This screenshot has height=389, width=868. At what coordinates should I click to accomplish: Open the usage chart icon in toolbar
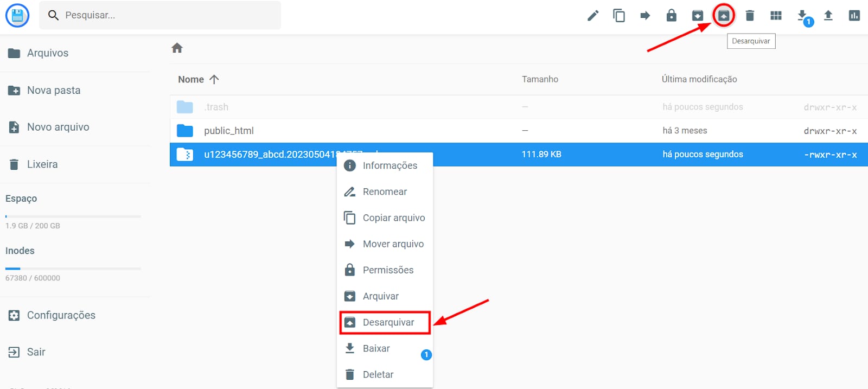click(854, 16)
